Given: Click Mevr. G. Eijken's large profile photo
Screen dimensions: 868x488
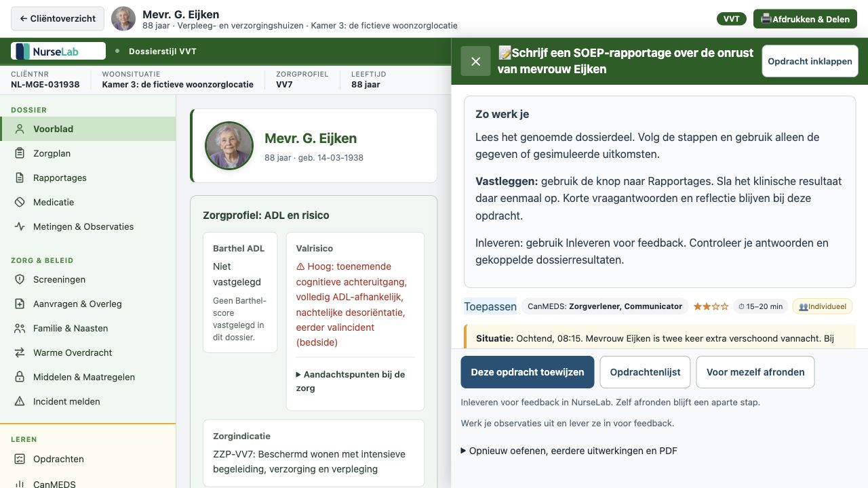Looking at the screenshot, I should click(x=229, y=146).
